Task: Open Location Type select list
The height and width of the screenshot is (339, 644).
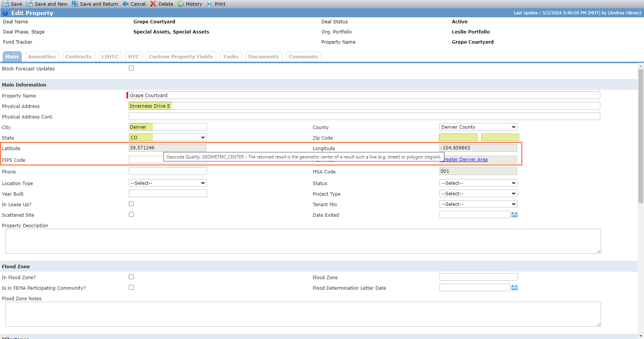Action: tap(168, 183)
